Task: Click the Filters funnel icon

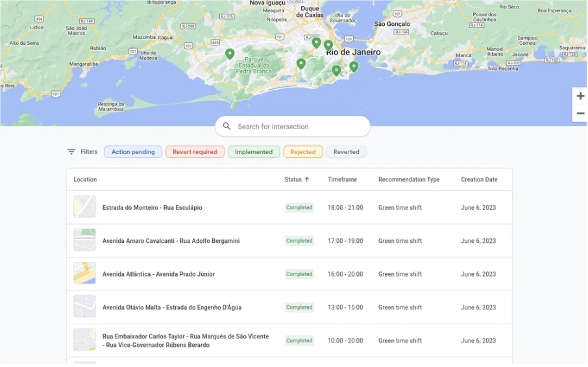Action: click(71, 152)
